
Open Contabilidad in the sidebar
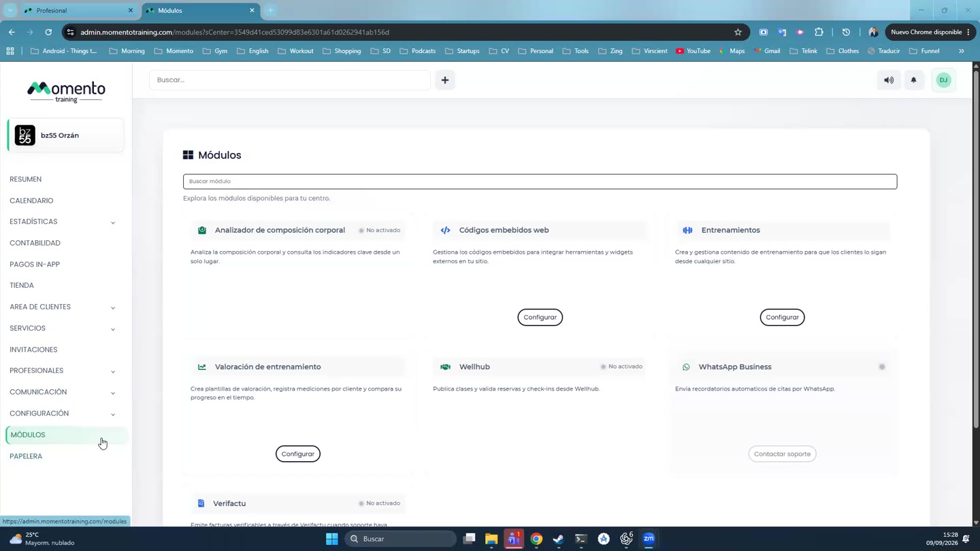pos(35,243)
